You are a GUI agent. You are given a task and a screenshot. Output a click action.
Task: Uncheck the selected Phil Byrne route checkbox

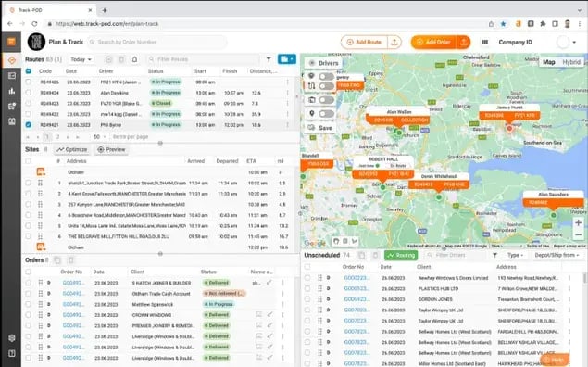pos(28,124)
